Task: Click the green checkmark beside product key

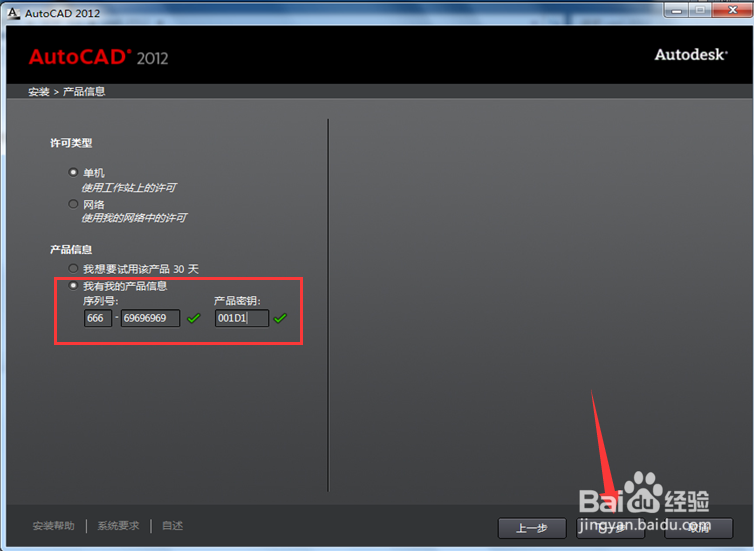Action: tap(280, 318)
